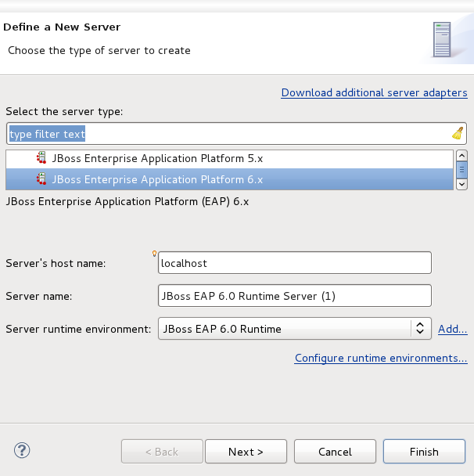The height and width of the screenshot is (476, 474).
Task: Click the clear filter broom icon
Action: (458, 133)
